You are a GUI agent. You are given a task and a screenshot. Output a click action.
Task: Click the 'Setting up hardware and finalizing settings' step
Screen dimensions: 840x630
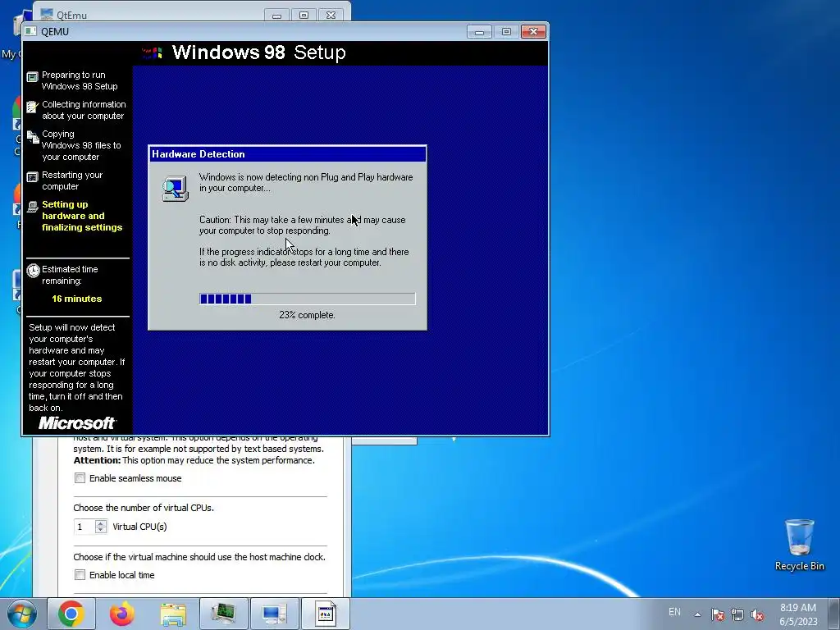82,216
